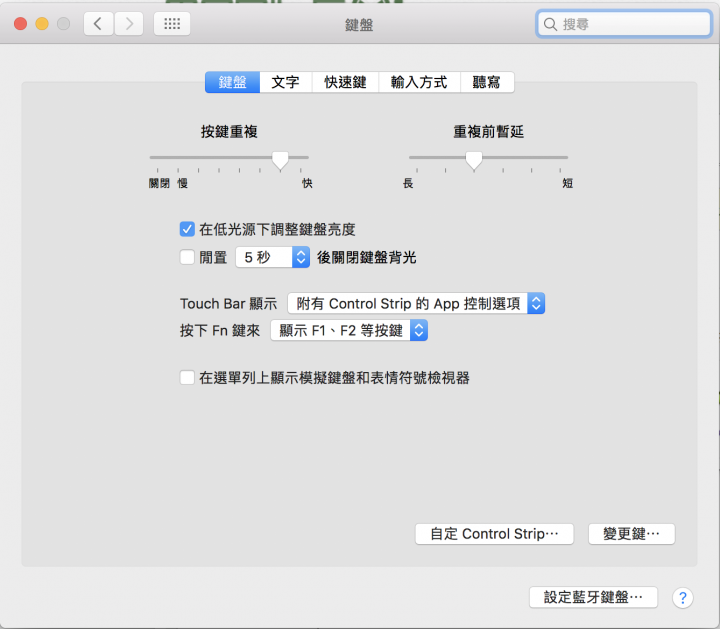Click the 慢 label under key repeat
Image resolution: width=720 pixels, height=629 pixels.
click(183, 184)
